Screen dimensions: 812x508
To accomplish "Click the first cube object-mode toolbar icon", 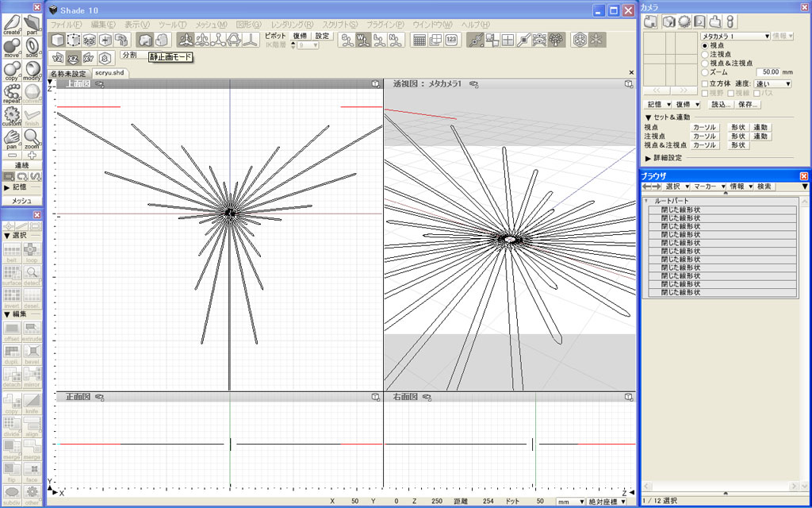I will coord(59,40).
